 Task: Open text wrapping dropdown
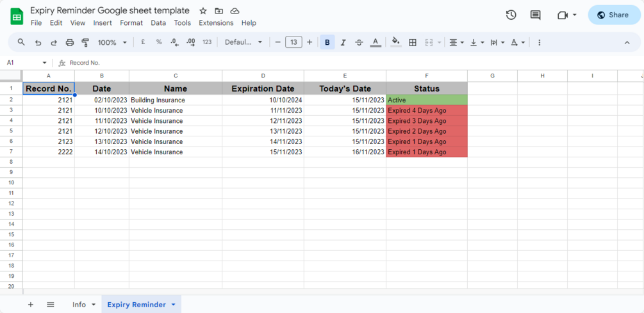pos(497,42)
